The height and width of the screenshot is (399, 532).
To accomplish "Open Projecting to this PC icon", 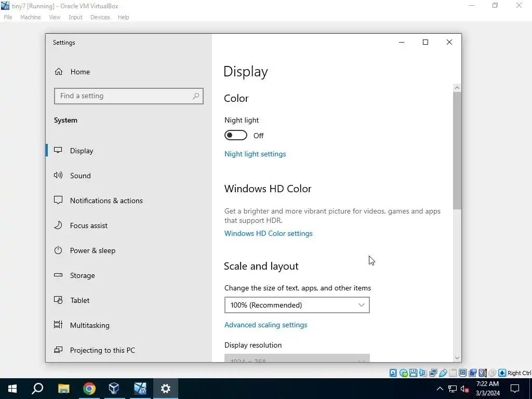I will (x=58, y=350).
